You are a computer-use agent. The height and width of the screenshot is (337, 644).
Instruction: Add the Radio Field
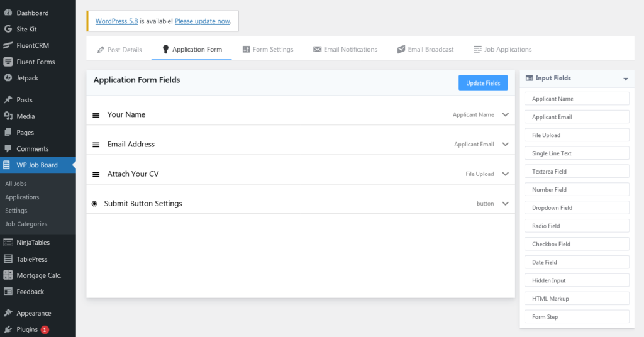point(577,226)
